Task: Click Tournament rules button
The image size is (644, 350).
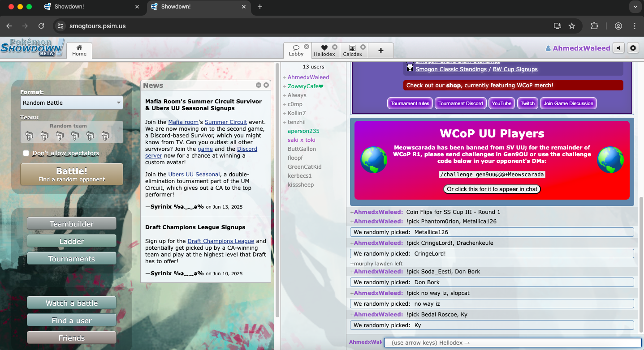Action: [410, 103]
